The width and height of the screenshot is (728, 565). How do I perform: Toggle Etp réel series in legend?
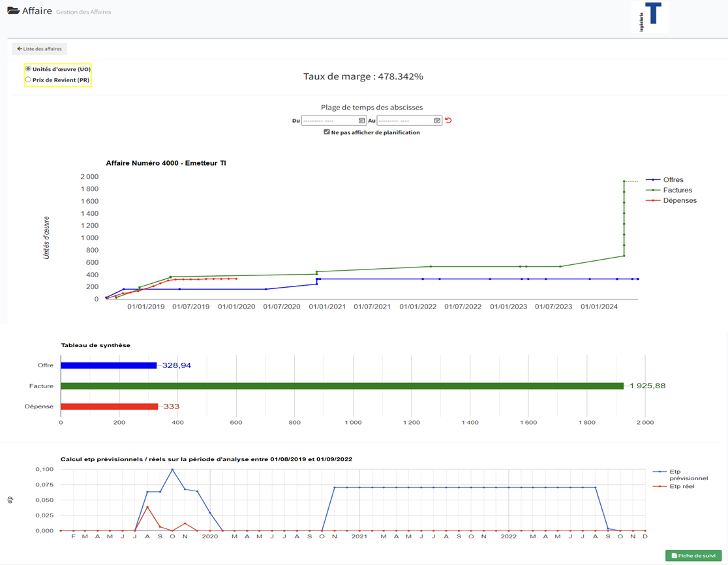678,486
